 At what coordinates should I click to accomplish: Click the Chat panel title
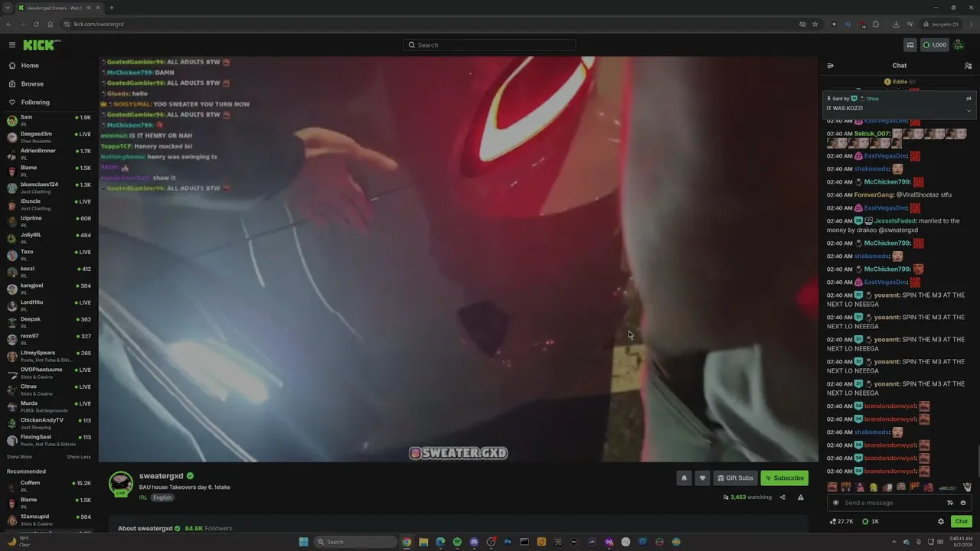click(900, 66)
